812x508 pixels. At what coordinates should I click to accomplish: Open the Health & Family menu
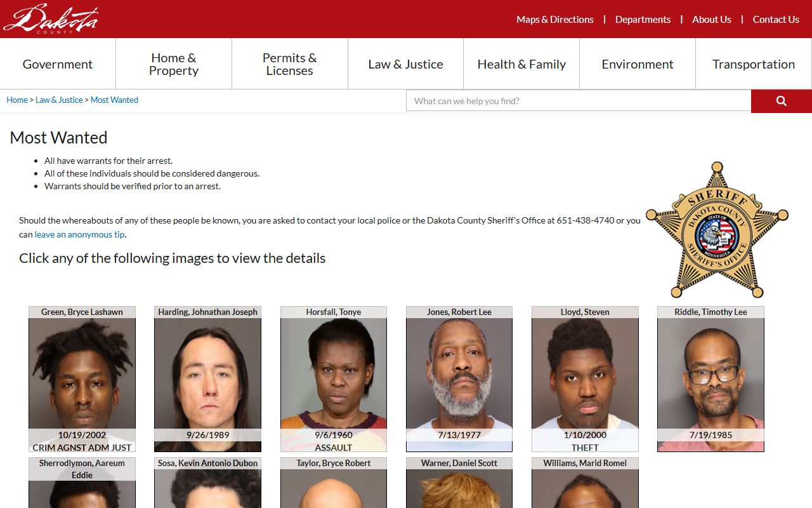click(x=521, y=64)
